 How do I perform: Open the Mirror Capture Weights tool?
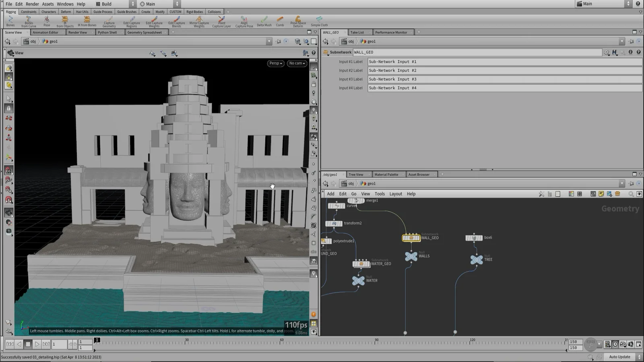pos(199,21)
